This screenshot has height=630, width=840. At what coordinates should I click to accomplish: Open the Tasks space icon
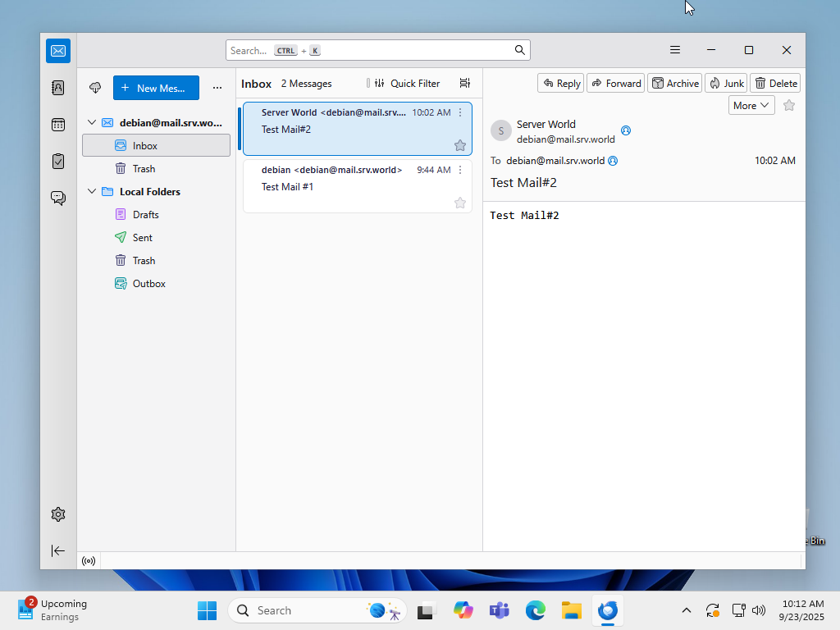pyautogui.click(x=58, y=162)
